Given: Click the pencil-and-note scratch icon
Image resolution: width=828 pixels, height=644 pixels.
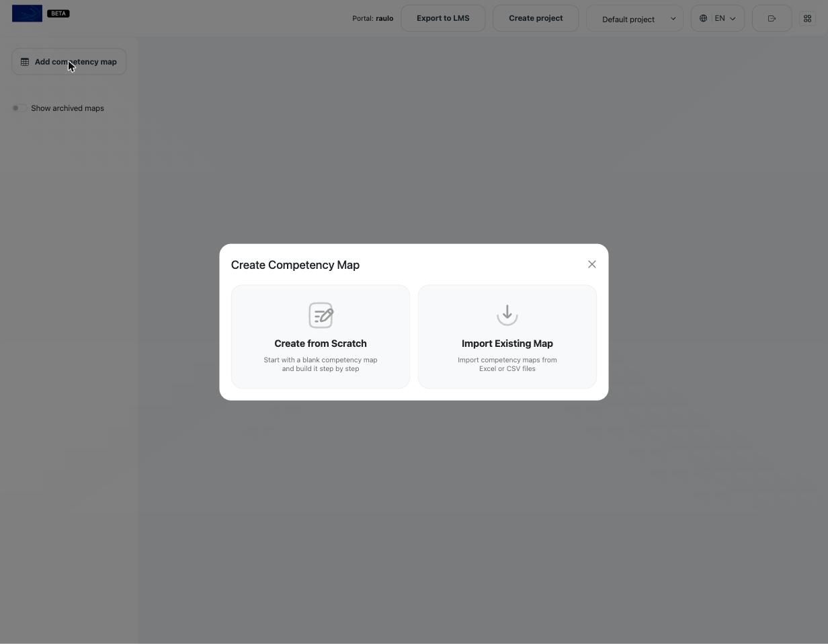Looking at the screenshot, I should [321, 315].
